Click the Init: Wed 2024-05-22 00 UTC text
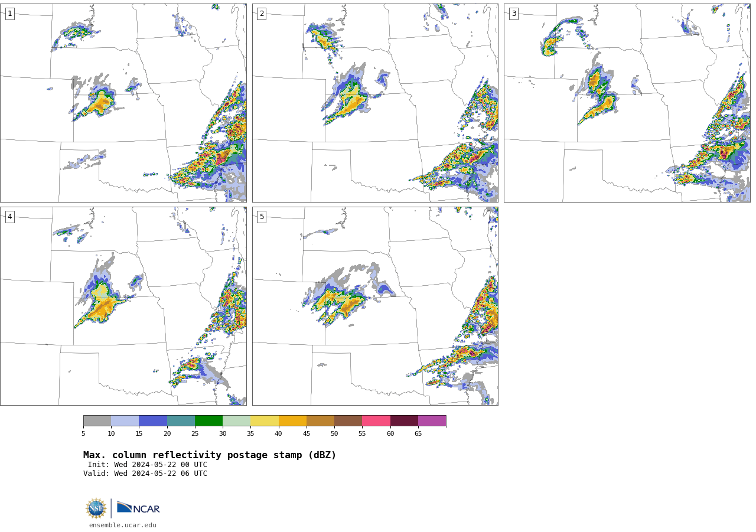The image size is (756, 532). pos(148,465)
